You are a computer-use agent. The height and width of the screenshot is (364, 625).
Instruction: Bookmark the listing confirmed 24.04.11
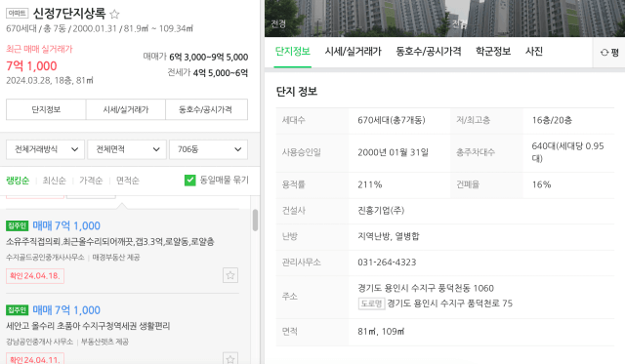pos(230,358)
